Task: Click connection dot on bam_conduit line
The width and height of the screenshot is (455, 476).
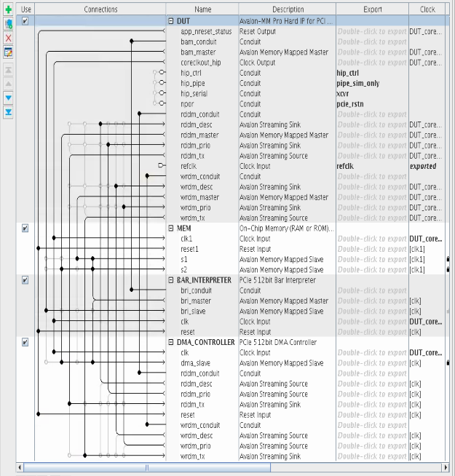Action: click(x=132, y=41)
